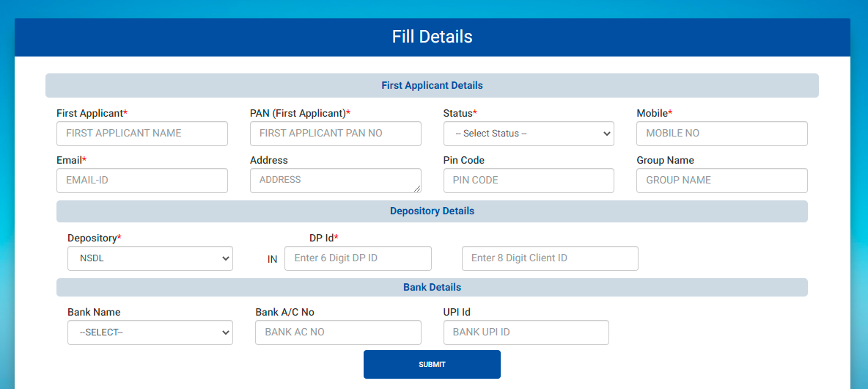This screenshot has height=389, width=868.
Task: Focus the Bank UPI ID input
Action: pyautogui.click(x=526, y=332)
